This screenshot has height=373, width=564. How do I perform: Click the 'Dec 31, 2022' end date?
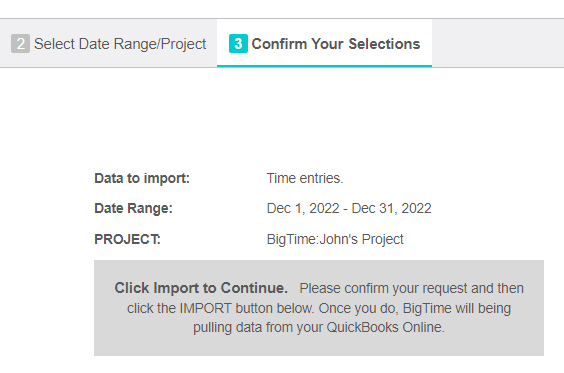(391, 209)
